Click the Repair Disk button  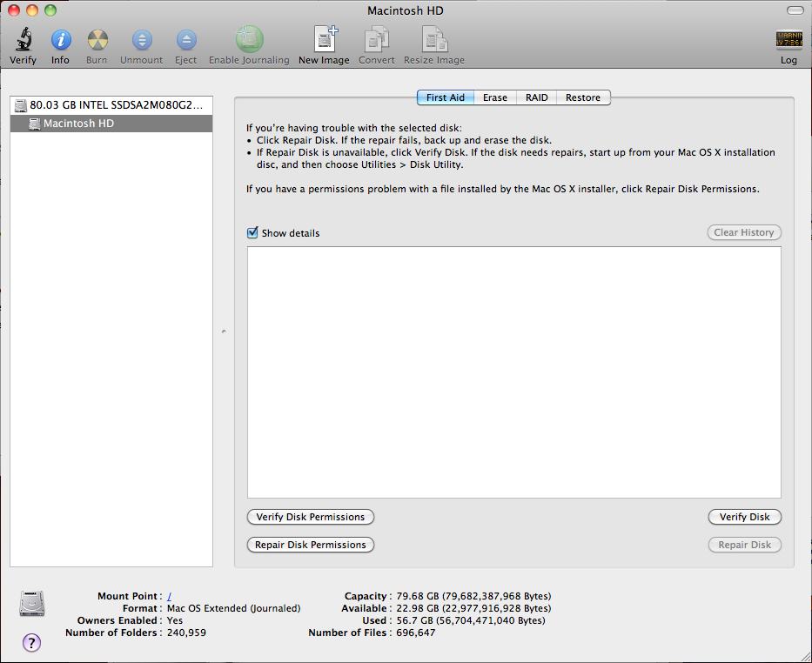[745, 545]
